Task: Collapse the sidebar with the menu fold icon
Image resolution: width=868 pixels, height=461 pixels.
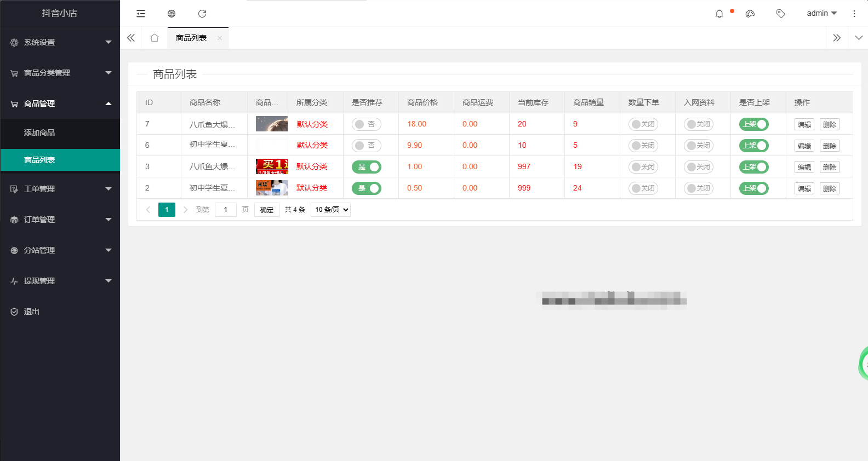Action: point(141,14)
